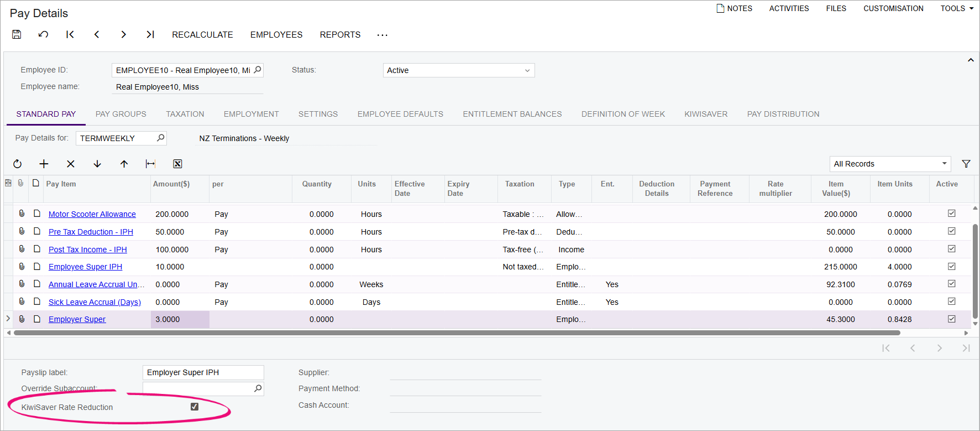Screen dimensions: 980x431
Task: Toggle Active checkbox for Employer Super row
Action: click(x=951, y=319)
